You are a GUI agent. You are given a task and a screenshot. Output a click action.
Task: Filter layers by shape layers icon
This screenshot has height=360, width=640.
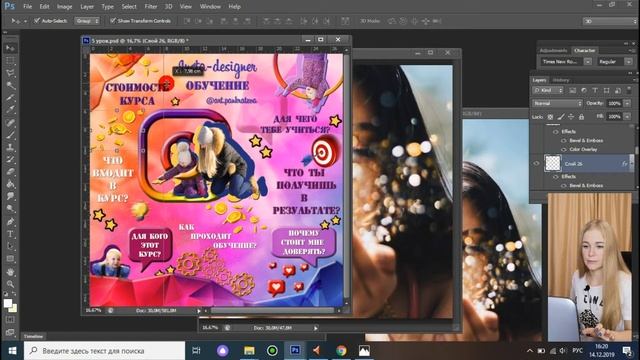point(606,90)
